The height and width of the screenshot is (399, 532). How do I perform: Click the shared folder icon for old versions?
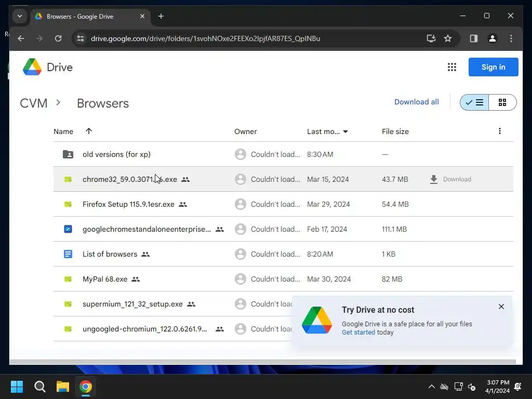coord(68,154)
